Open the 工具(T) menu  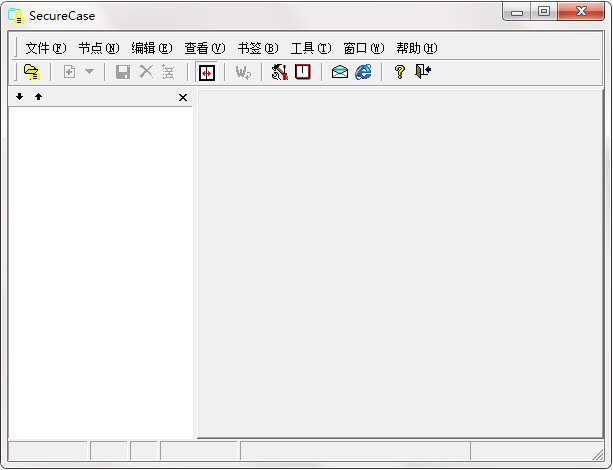tap(311, 48)
